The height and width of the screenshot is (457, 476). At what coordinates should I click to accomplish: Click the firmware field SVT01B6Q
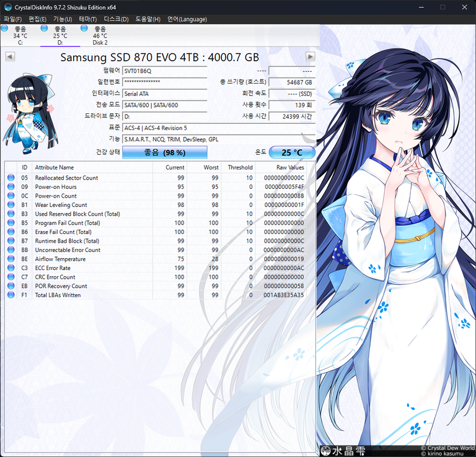pos(165,71)
